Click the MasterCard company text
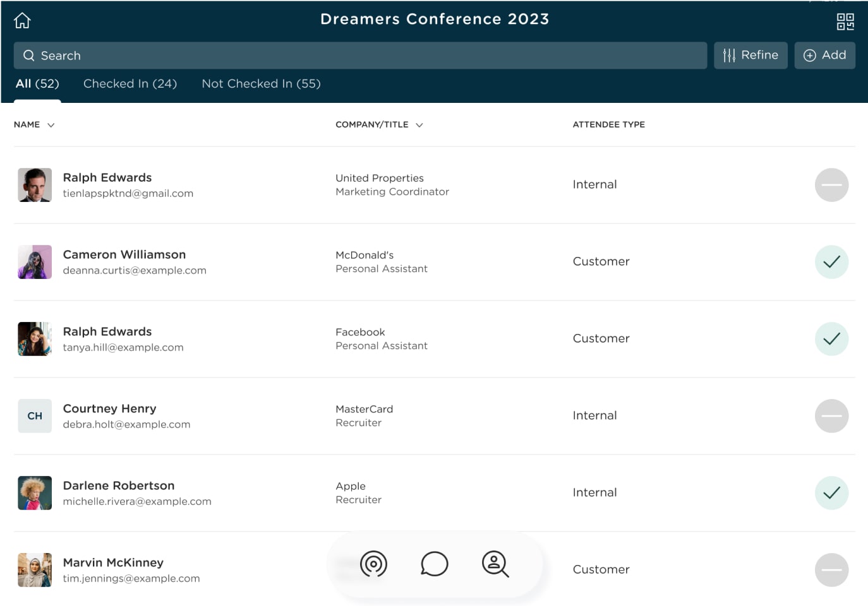 [365, 409]
